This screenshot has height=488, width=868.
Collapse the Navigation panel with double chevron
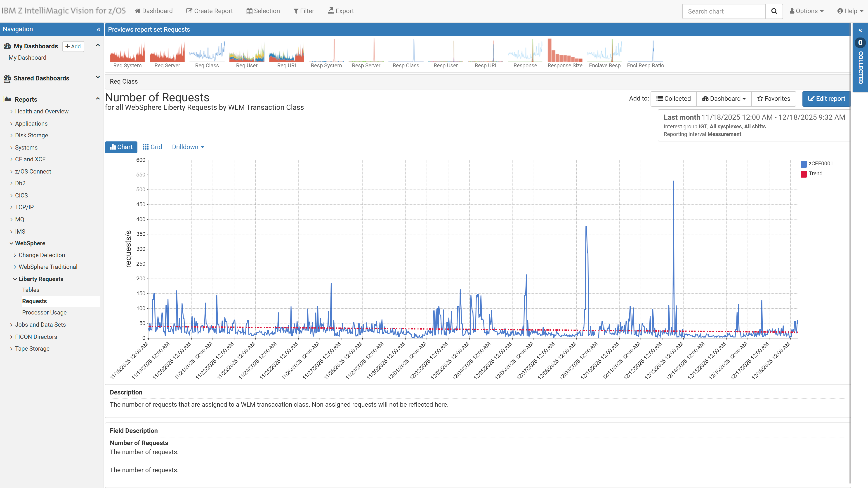click(98, 30)
